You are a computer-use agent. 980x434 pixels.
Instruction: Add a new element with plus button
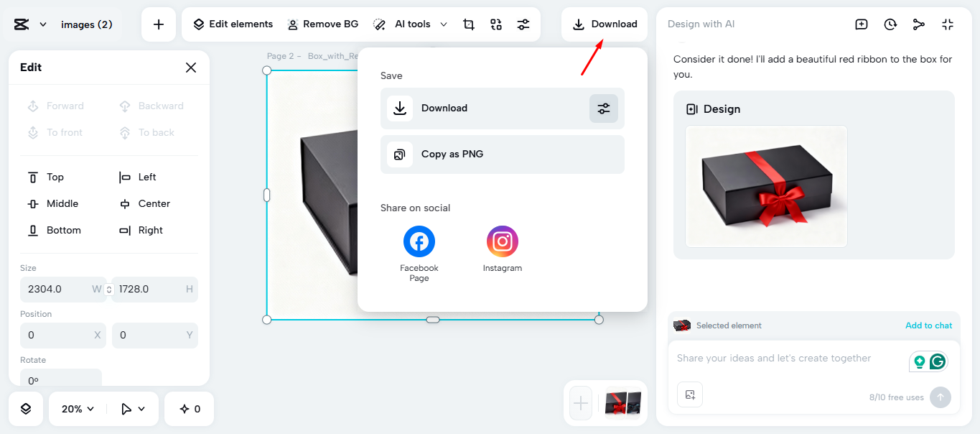pyautogui.click(x=159, y=24)
